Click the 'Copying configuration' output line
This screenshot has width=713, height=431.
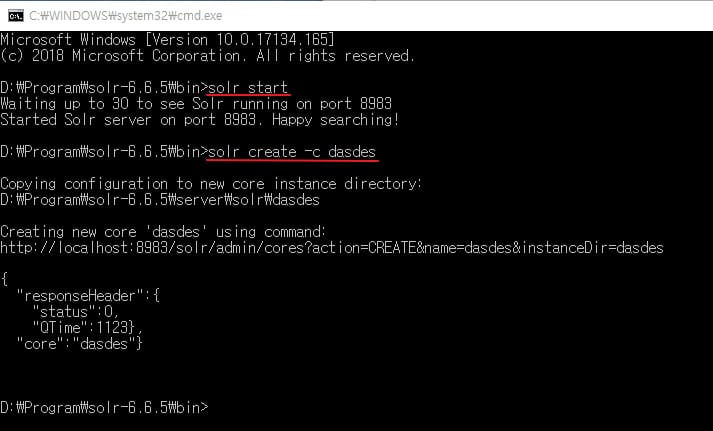click(211, 183)
